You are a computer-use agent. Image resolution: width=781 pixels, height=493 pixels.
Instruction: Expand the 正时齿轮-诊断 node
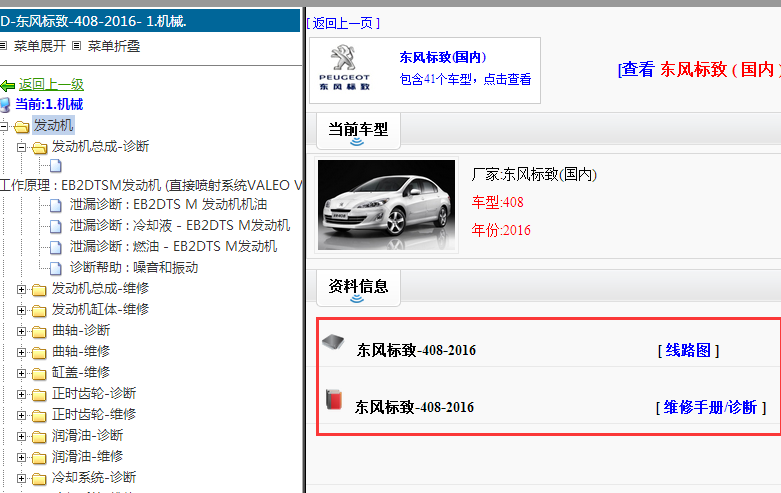[x=21, y=394]
